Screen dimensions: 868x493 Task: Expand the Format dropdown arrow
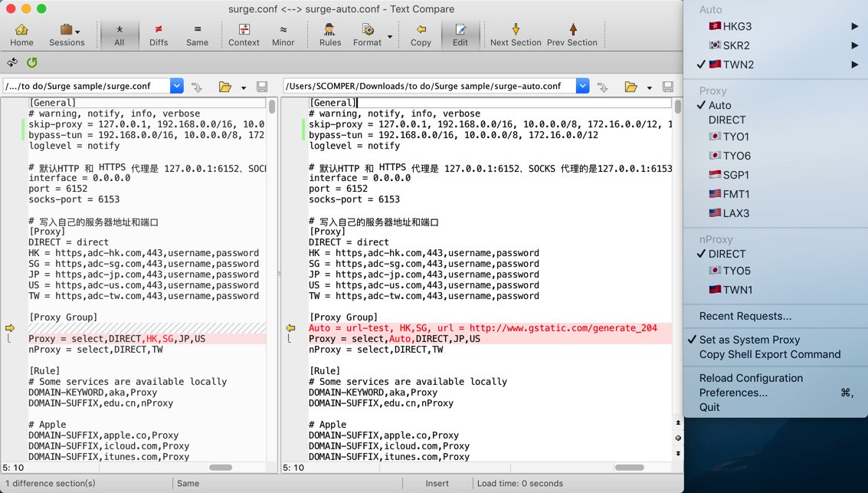(390, 37)
